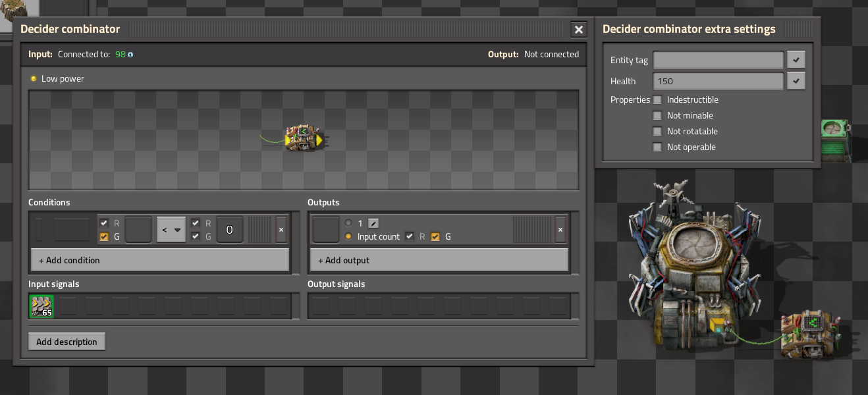Enable the Not rotatable property

pyautogui.click(x=657, y=132)
